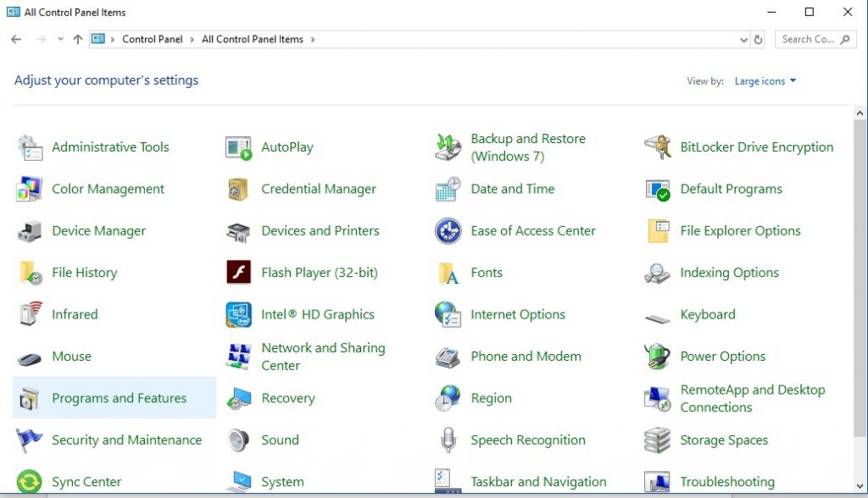Viewport: 868px width, 498px height.
Task: Open the Administrative Tools icon
Action: (x=30, y=147)
